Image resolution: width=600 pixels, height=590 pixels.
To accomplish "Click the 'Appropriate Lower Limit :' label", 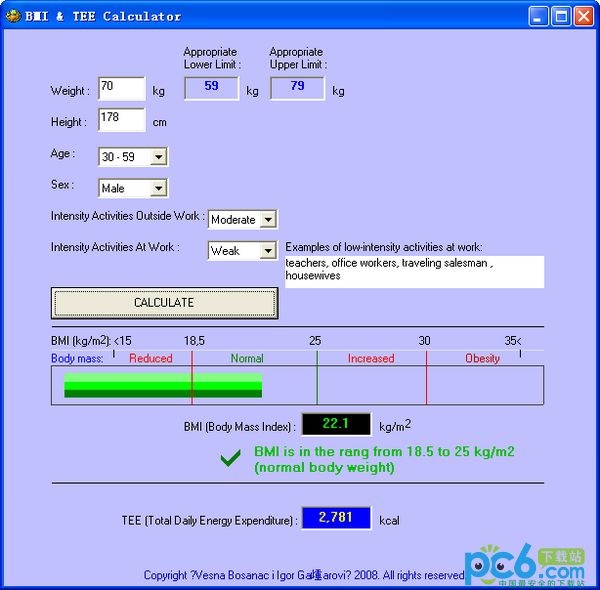I will pos(212,58).
